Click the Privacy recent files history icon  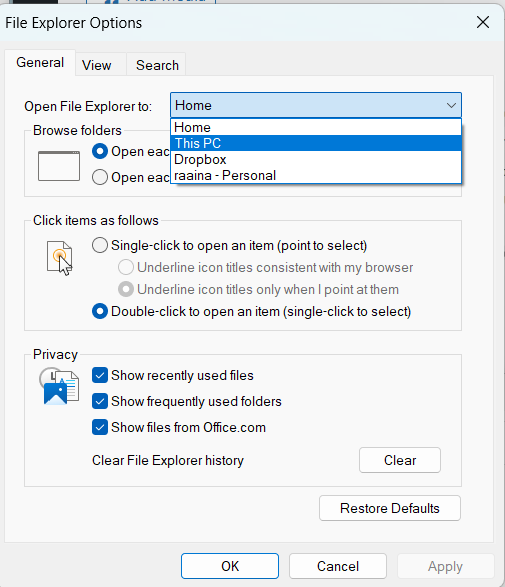[59, 386]
